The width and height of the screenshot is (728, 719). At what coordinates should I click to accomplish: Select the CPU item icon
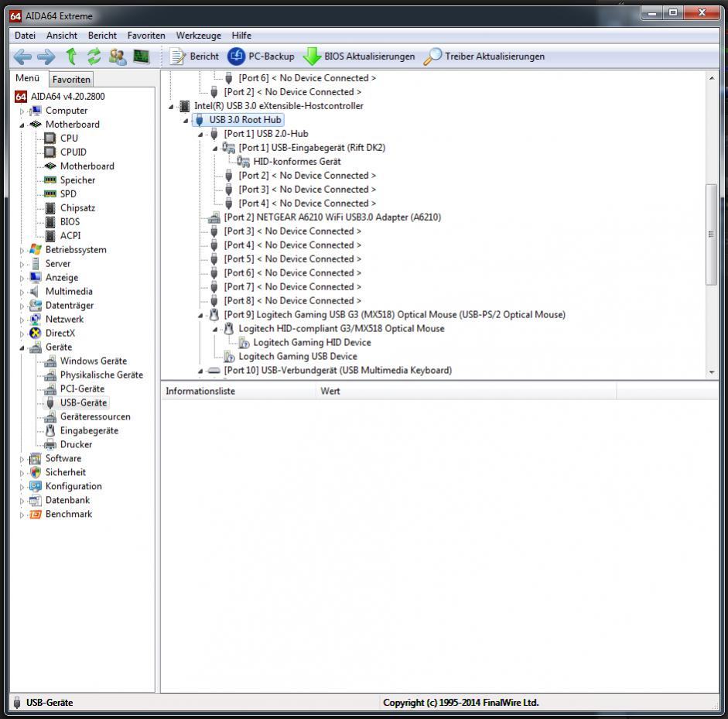coord(50,139)
